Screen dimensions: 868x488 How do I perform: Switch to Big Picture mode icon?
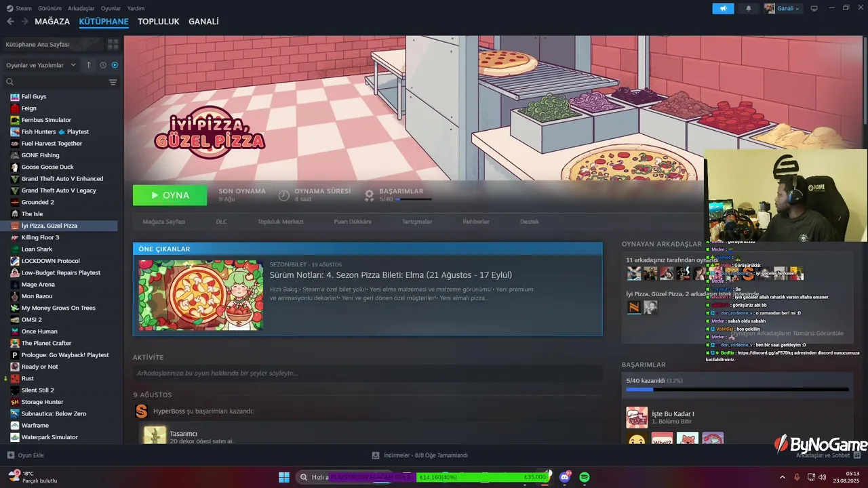click(814, 8)
